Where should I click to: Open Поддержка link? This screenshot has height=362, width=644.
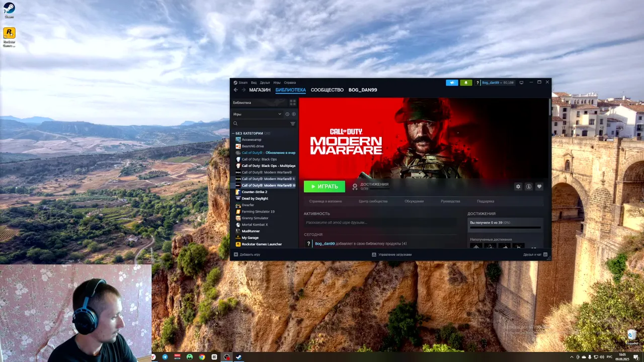[x=486, y=201]
